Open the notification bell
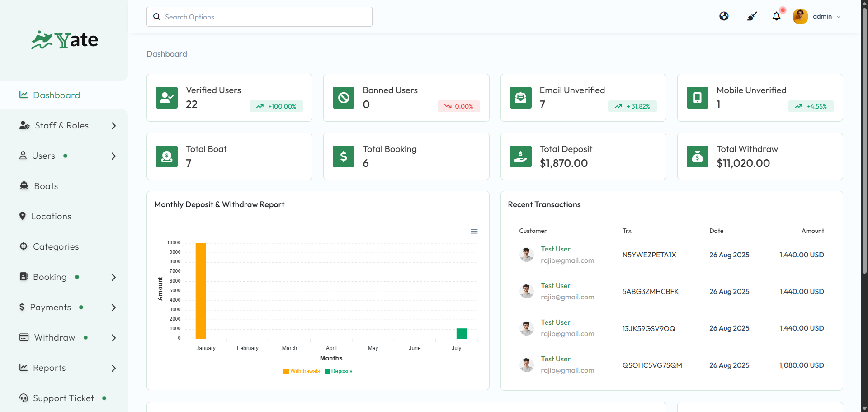The height and width of the screenshot is (412, 868). pos(776,16)
